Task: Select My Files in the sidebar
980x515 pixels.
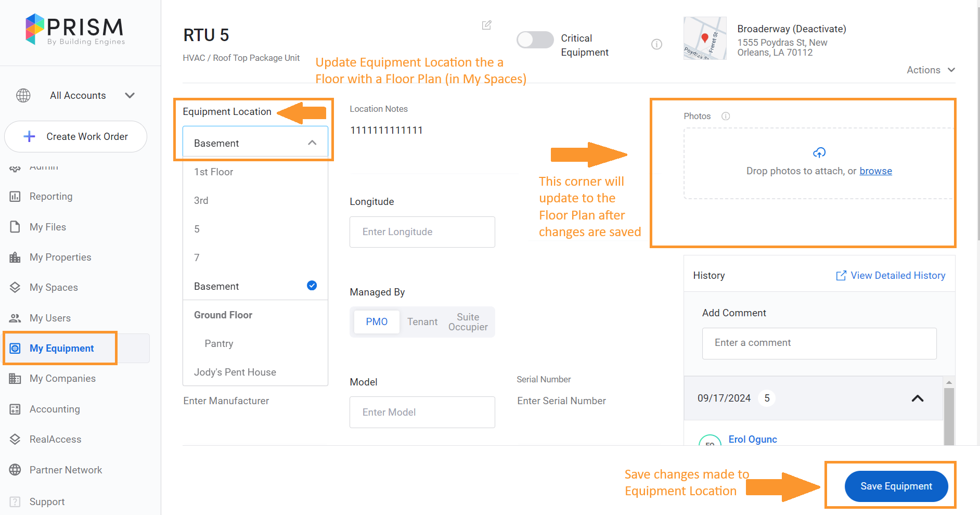Action: [x=47, y=227]
